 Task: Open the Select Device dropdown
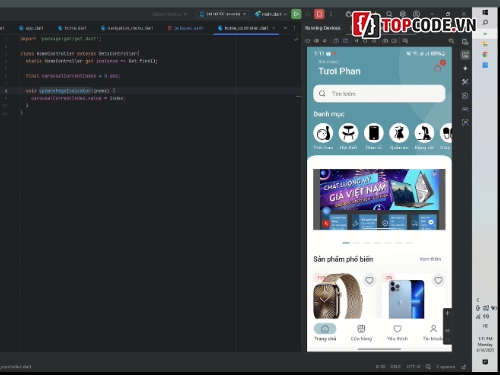click(170, 14)
